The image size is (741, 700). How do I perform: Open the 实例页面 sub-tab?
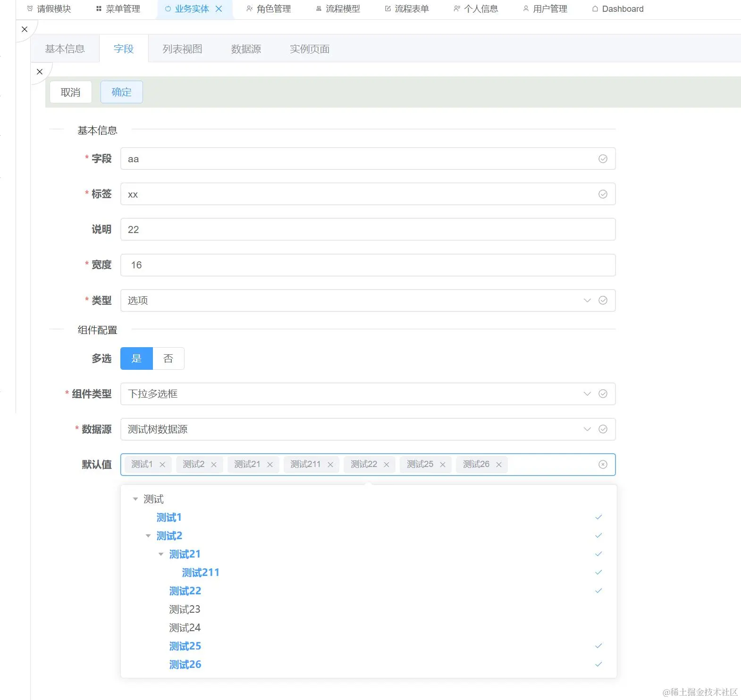pyautogui.click(x=310, y=49)
